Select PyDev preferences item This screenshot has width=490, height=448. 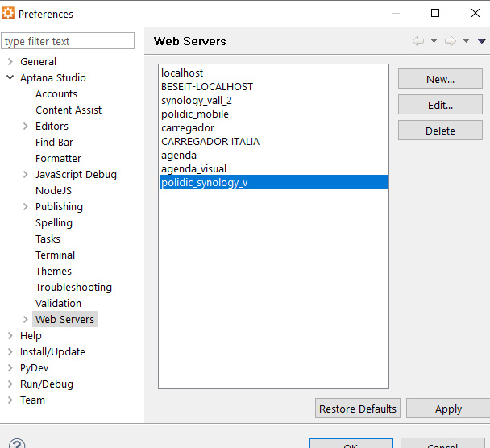coord(34,367)
